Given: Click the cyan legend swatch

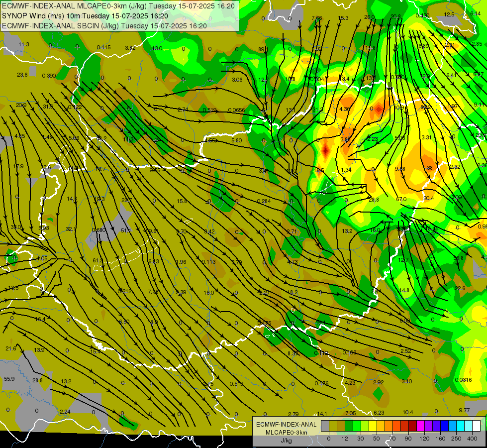Looking at the screenshot, I should tap(461, 426).
